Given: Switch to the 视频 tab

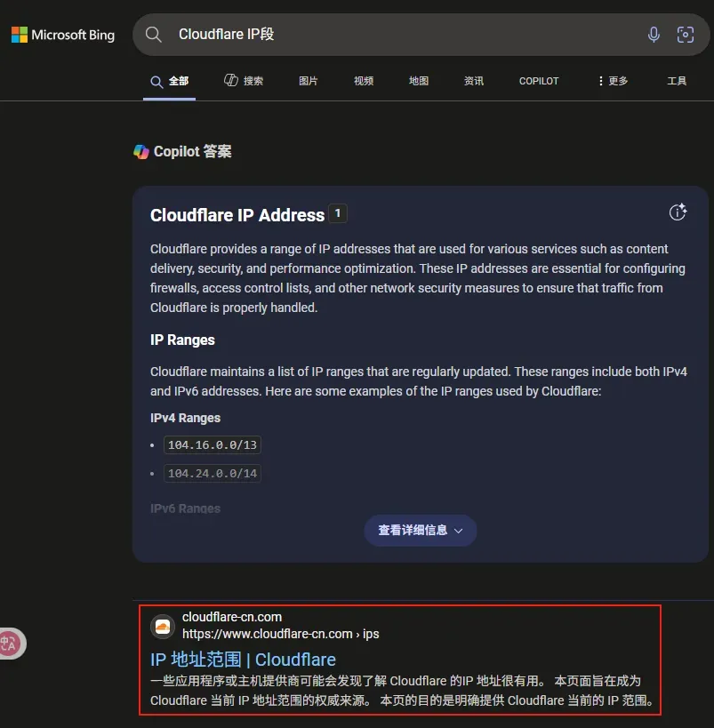Looking at the screenshot, I should click(x=364, y=81).
